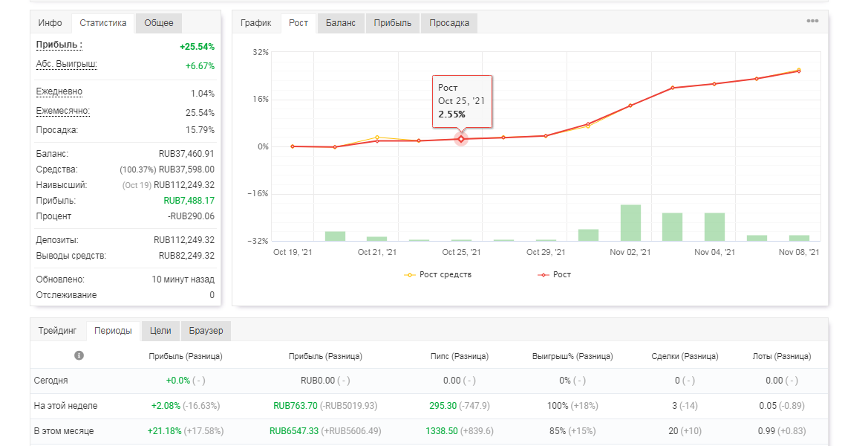Screen dimensions: 868x446
Task: Select the Периоды tab
Action: 113,331
